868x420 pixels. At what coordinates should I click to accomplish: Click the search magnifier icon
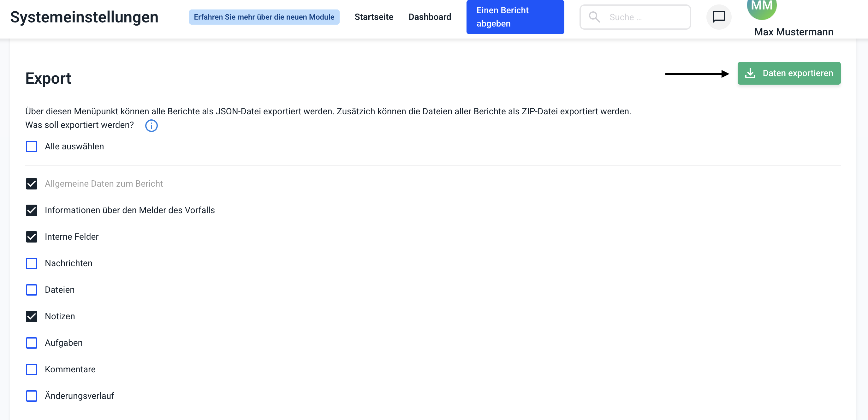[x=594, y=17]
